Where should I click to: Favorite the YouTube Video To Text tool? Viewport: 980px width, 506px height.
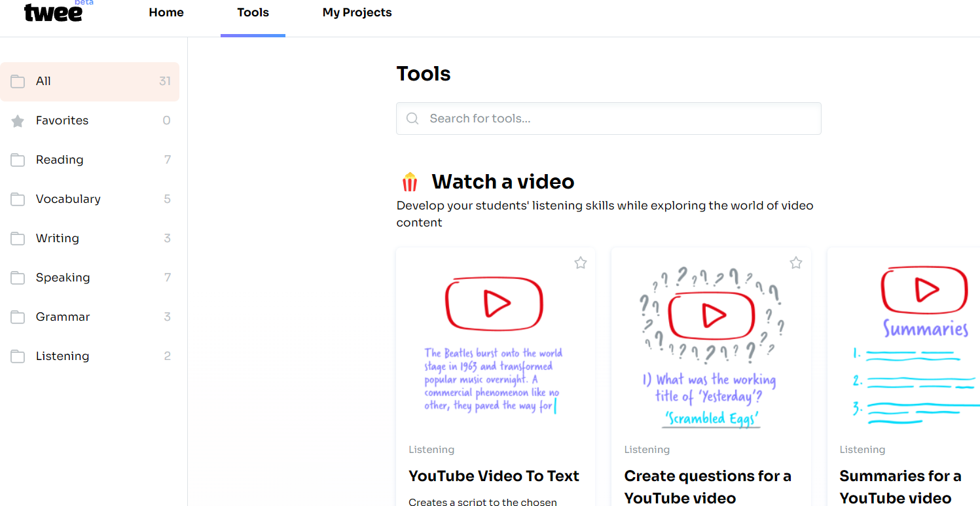[x=581, y=263]
